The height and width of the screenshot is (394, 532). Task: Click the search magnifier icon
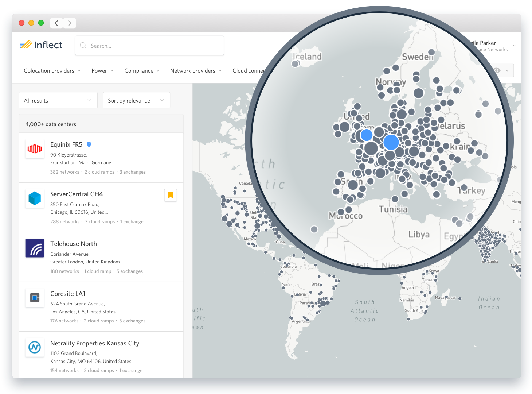tap(83, 46)
